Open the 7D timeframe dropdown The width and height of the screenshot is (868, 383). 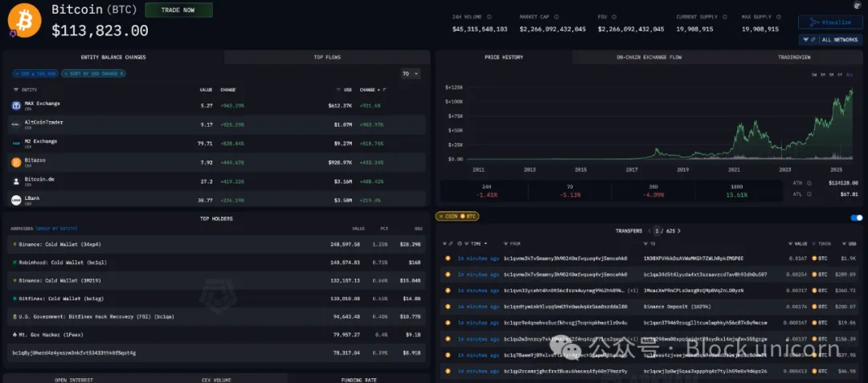click(x=410, y=74)
